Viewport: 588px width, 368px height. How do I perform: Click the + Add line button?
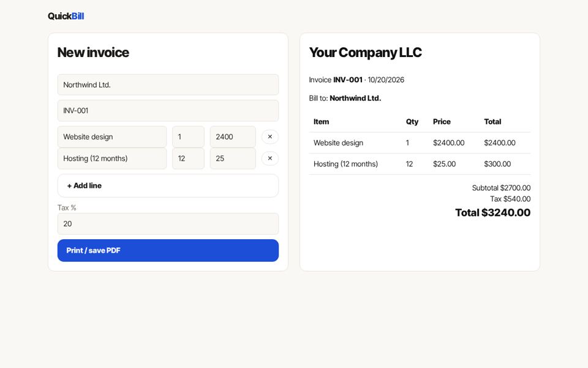pyautogui.click(x=168, y=185)
